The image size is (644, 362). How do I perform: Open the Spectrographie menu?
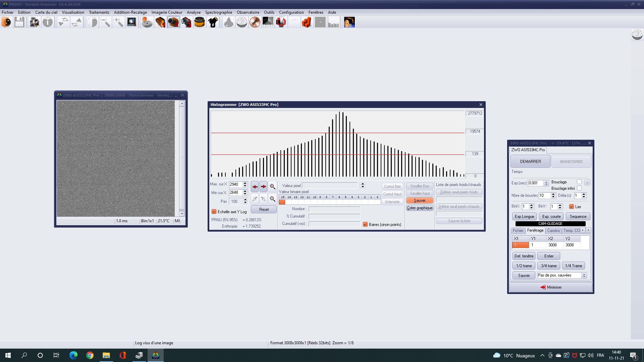[x=218, y=12]
